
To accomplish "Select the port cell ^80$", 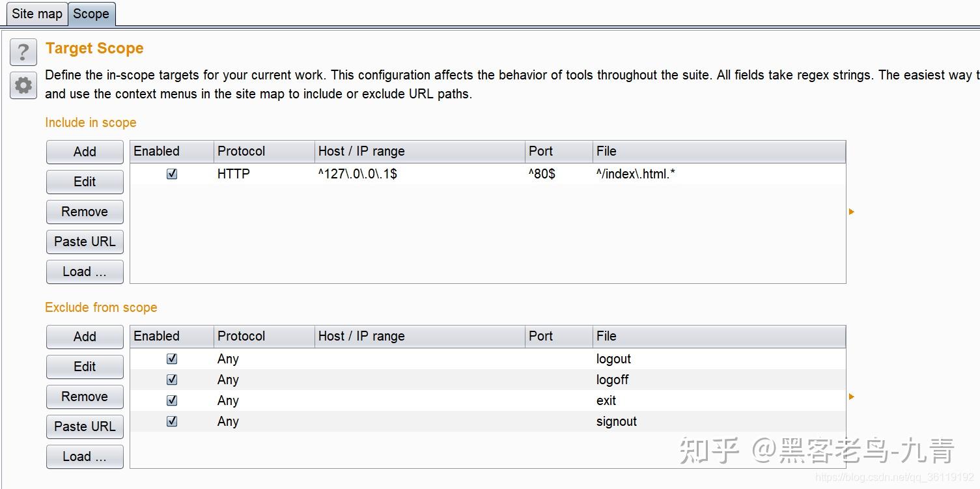I will [x=559, y=174].
